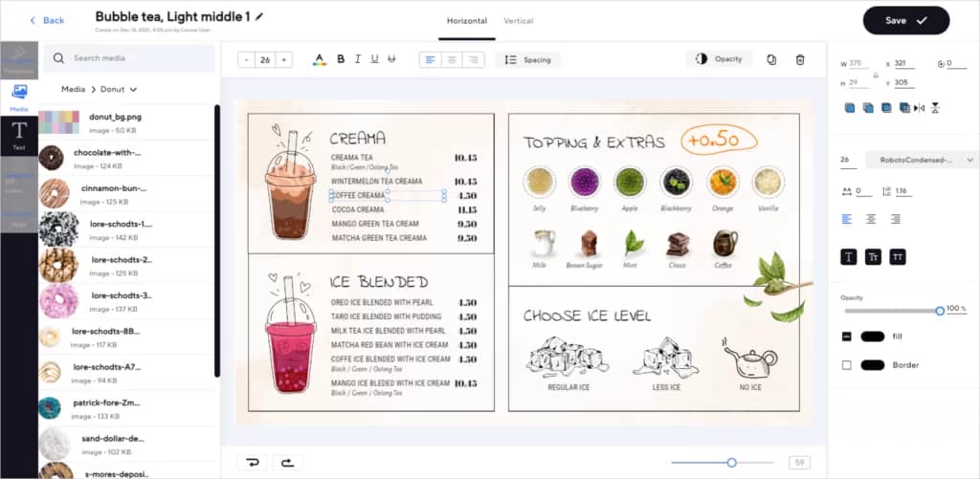Open the fill color swatch
Image resolution: width=980 pixels, height=479 pixels.
pyautogui.click(x=873, y=337)
